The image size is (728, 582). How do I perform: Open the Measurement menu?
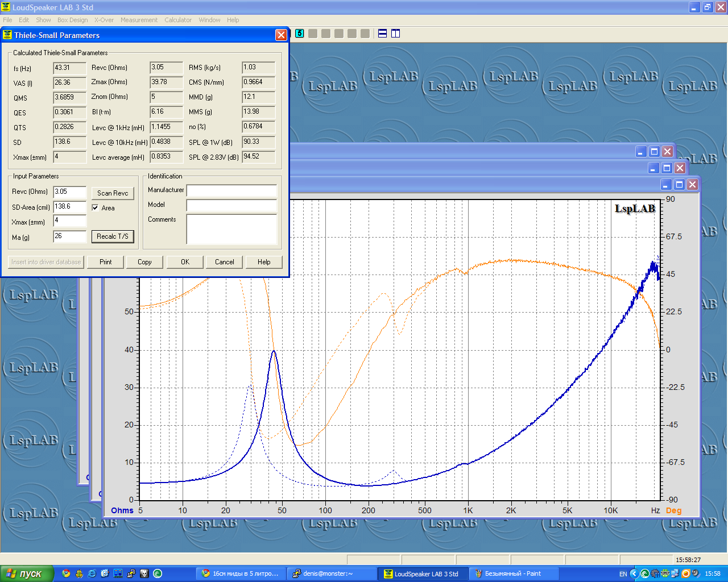(x=139, y=20)
